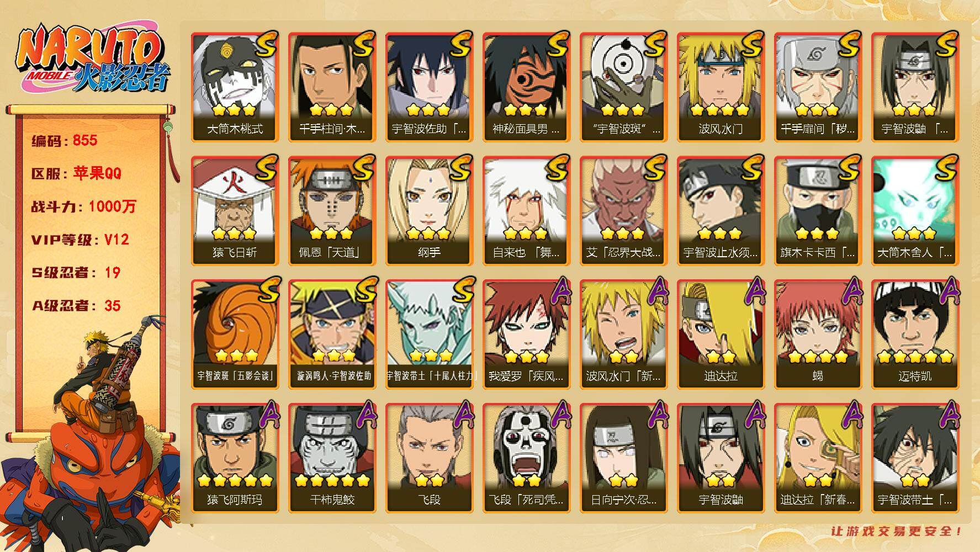Choose the 迪达拉 A-rank card
Screen dimensions: 980x552
(721, 335)
